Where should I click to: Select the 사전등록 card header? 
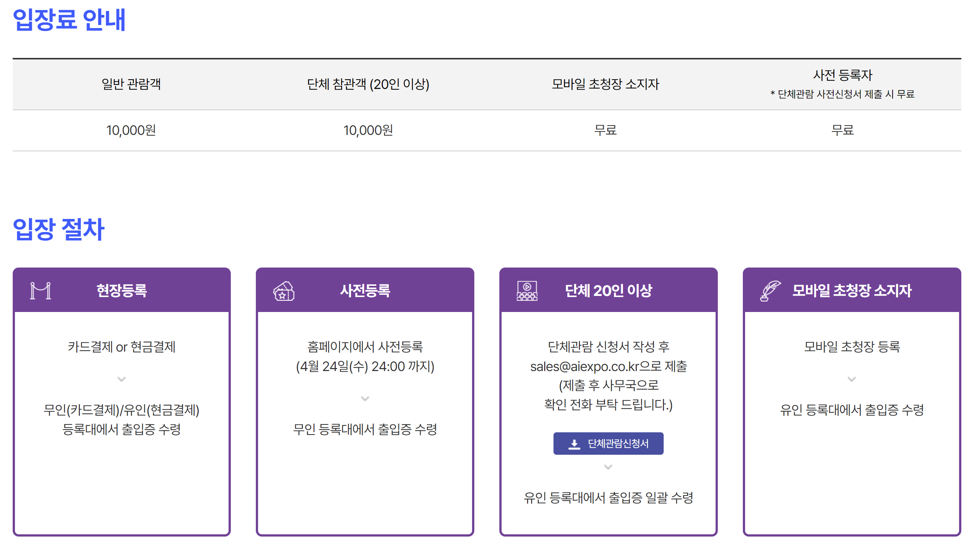pos(365,291)
